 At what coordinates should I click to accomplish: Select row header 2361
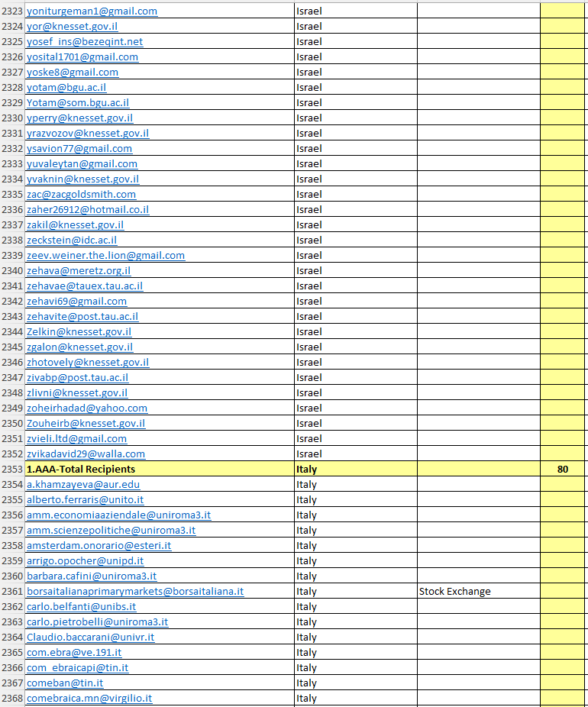[12, 592]
